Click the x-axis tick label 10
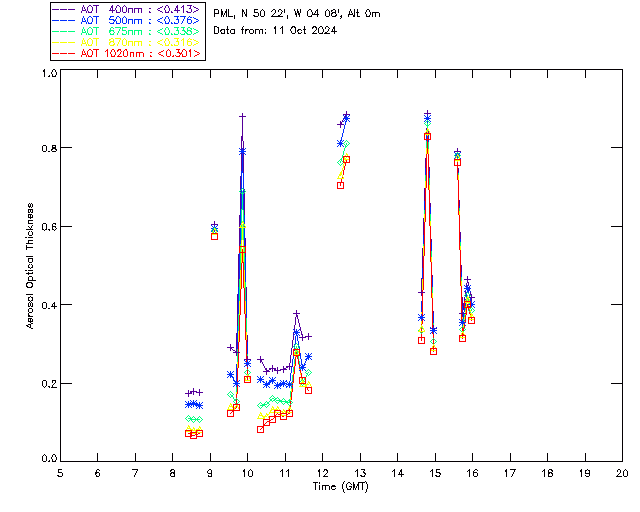Viewport: 640px width, 512px height. (x=247, y=473)
